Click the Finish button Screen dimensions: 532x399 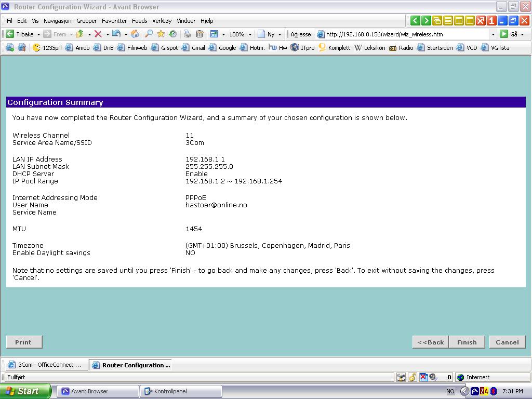[x=467, y=342]
